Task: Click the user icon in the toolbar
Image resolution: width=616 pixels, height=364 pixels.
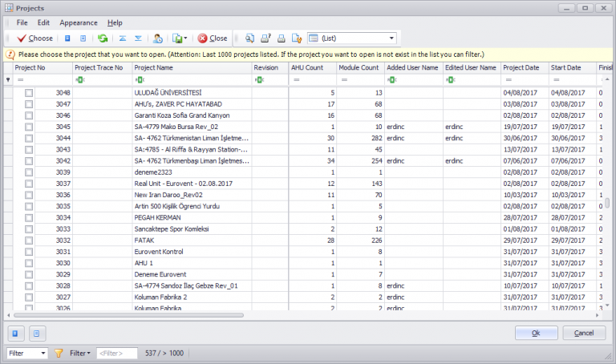Action: coord(158,38)
